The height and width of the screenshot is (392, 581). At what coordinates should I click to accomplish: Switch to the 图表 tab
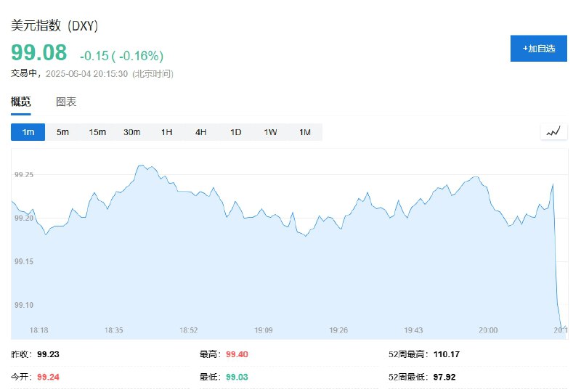[x=66, y=102]
